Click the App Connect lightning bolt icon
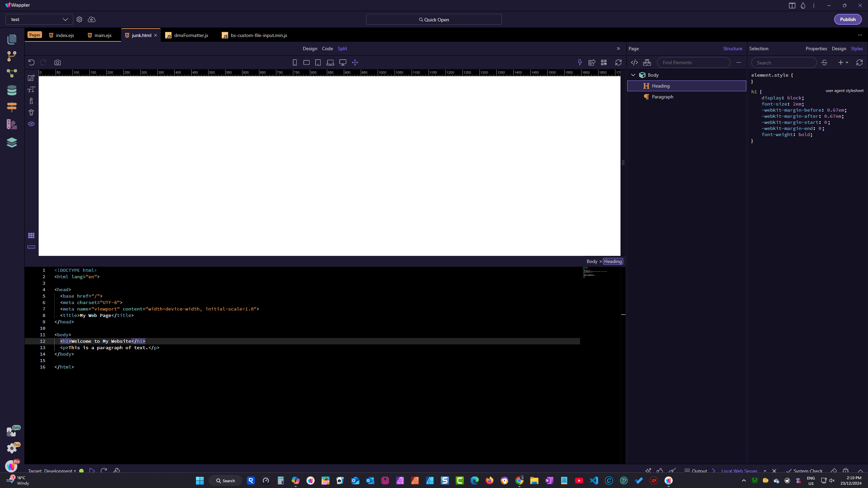 580,62
